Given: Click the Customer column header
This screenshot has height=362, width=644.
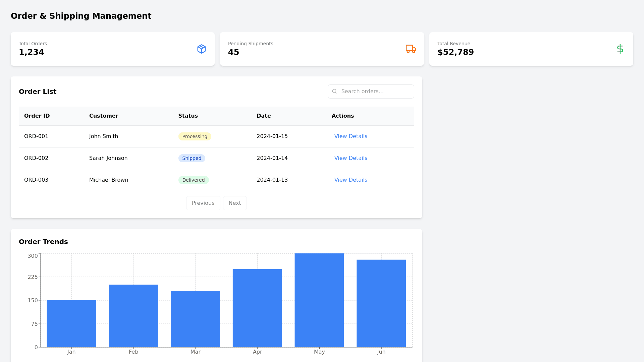Looking at the screenshot, I should pos(104,116).
